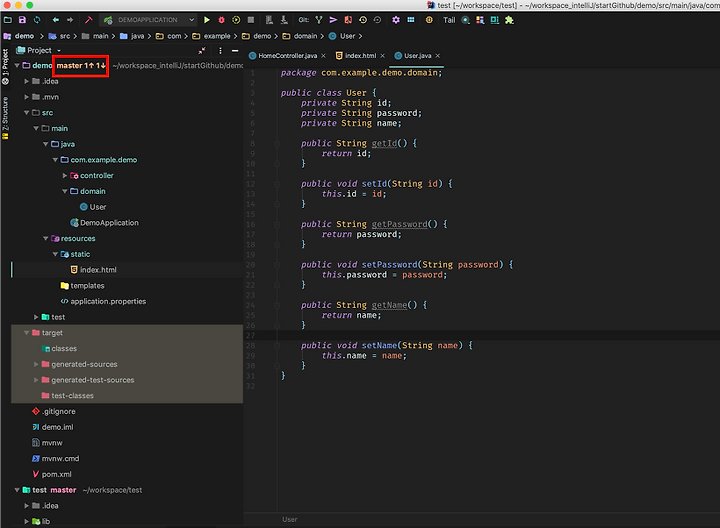Show Git history clock icon
Viewport: 720px width, 528px height.
[363, 20]
